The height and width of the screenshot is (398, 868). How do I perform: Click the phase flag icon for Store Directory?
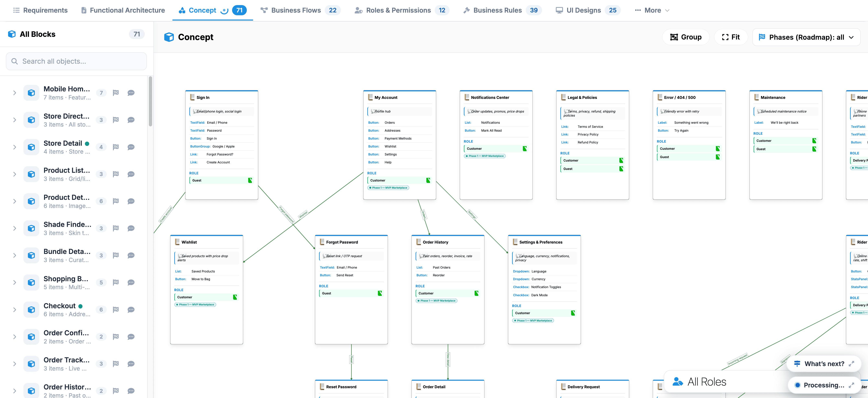tap(116, 120)
